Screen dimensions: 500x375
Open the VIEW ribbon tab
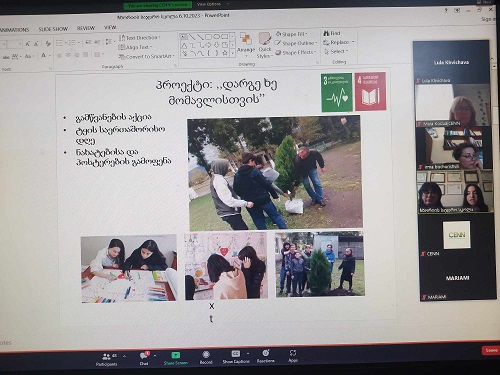coord(110,28)
